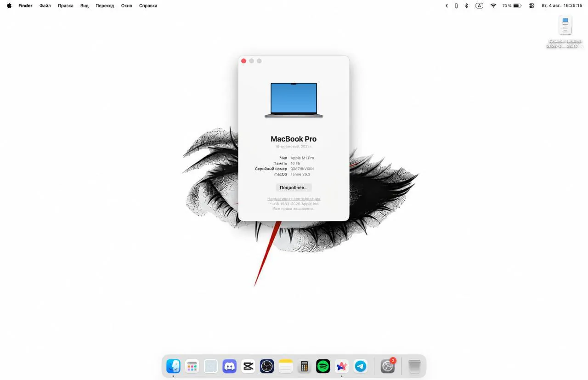
Task: Open the Нормативная сертификация link
Action: click(294, 199)
